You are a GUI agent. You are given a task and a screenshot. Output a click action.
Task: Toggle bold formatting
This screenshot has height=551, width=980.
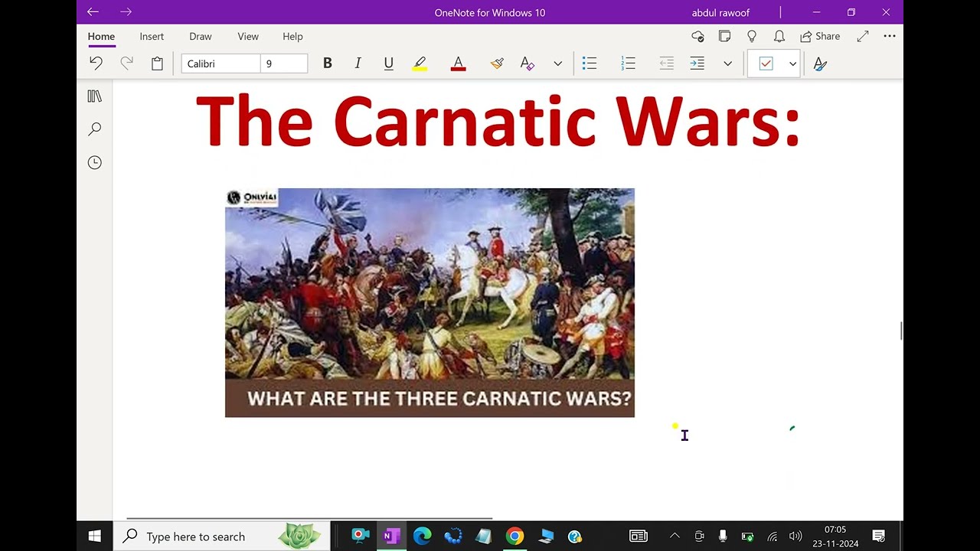point(327,64)
